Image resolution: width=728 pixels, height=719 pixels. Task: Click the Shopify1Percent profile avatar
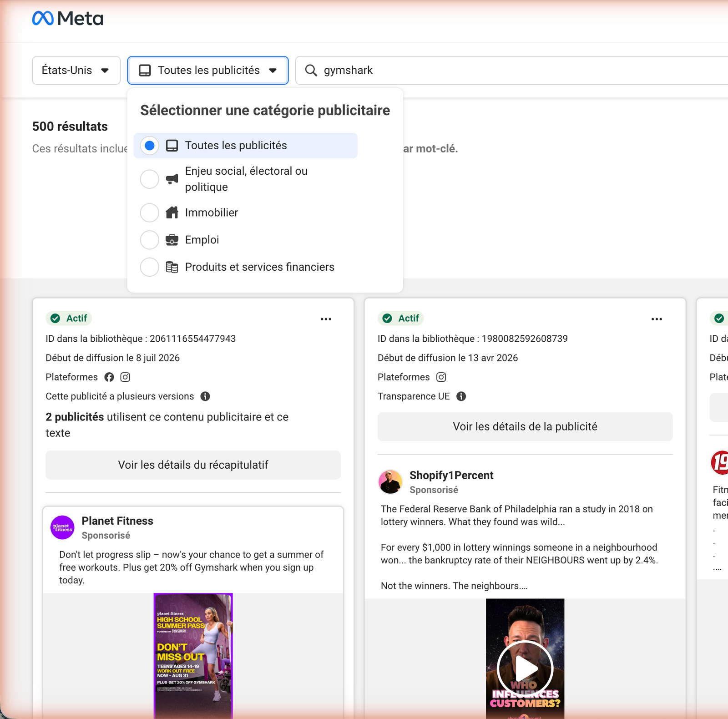coord(390,482)
